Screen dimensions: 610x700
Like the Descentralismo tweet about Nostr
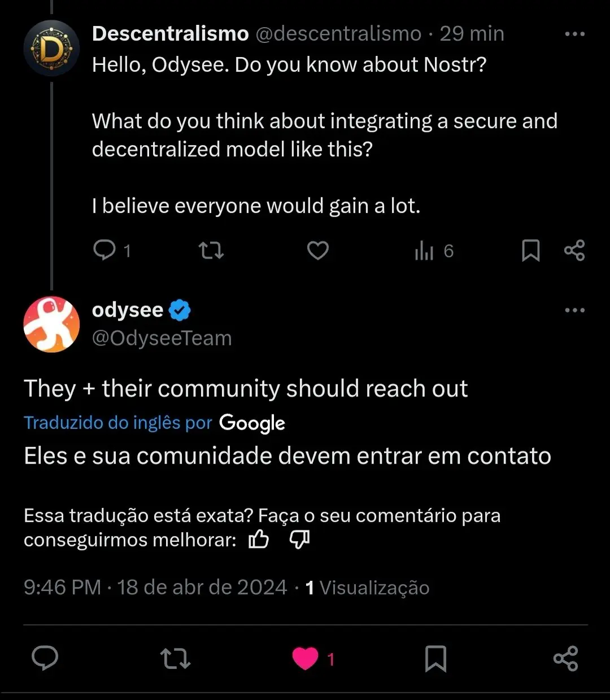pyautogui.click(x=318, y=250)
